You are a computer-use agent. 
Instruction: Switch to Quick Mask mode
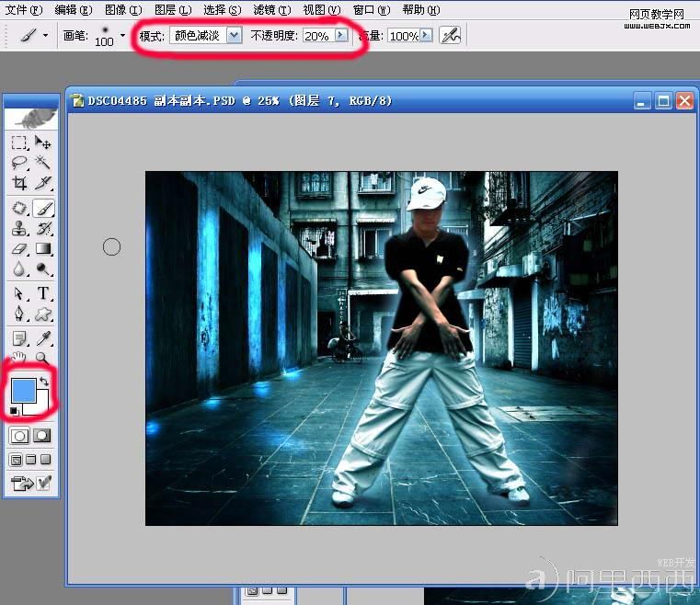[42, 435]
